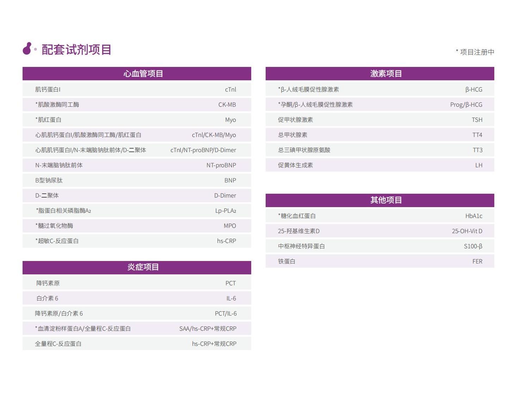
Task: Click the 配套试剂项目 page title
Action: coord(76,50)
